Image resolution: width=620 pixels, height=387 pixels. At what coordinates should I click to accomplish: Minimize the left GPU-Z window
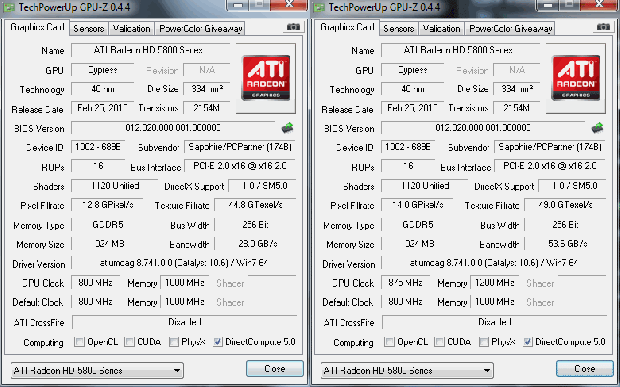coord(237,5)
